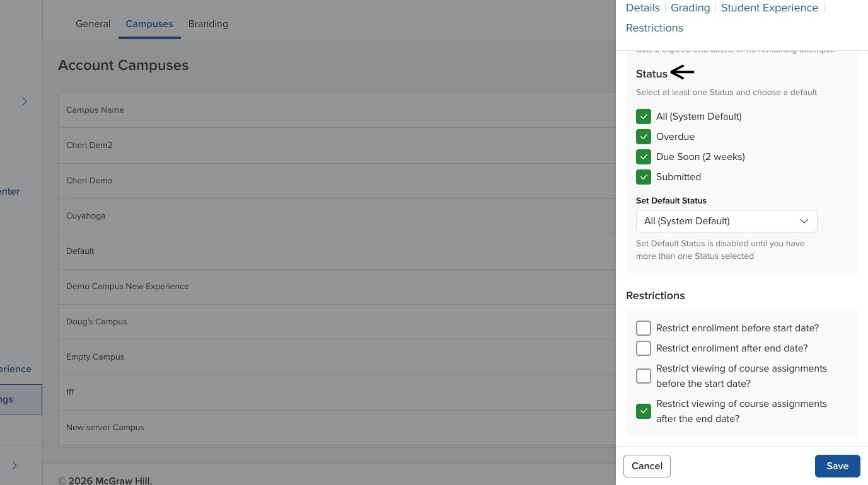Uncheck the Overdue status checkbox
The height and width of the screenshot is (485, 868).
point(644,137)
